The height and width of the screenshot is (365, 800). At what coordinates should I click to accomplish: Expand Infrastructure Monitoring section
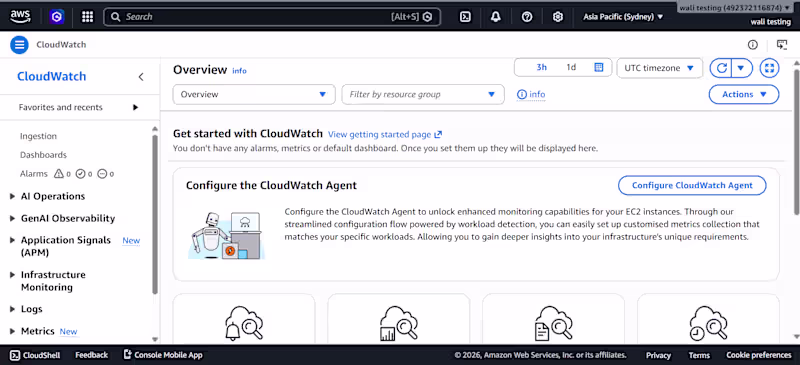tap(12, 275)
